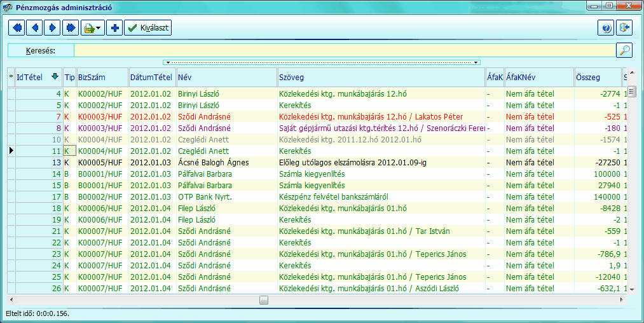Image resolution: width=644 pixels, height=323 pixels.
Task: Click the horizontal scrollbar thumb
Action: point(264,300)
